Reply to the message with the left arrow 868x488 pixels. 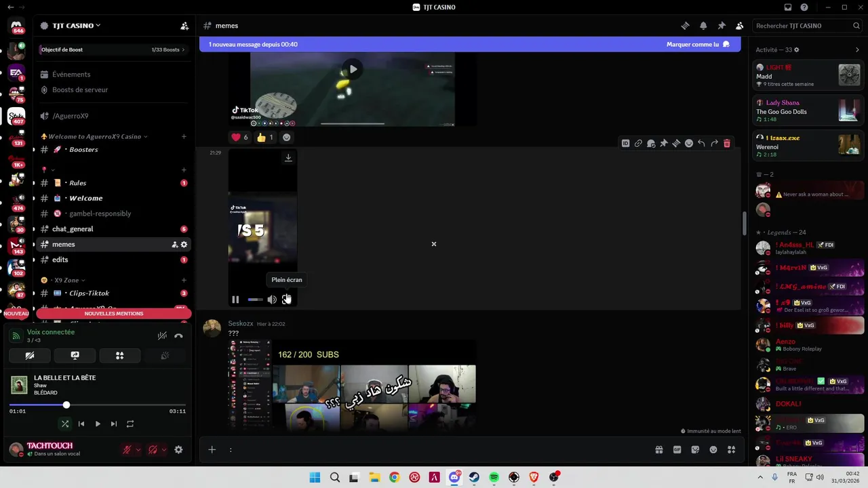click(x=701, y=144)
